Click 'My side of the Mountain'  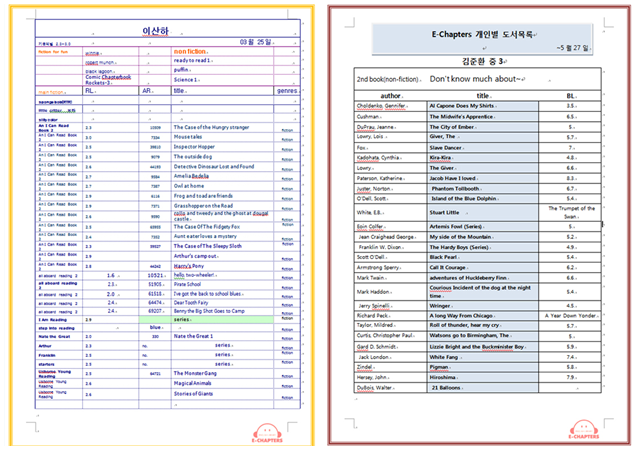pyautogui.click(x=460, y=237)
